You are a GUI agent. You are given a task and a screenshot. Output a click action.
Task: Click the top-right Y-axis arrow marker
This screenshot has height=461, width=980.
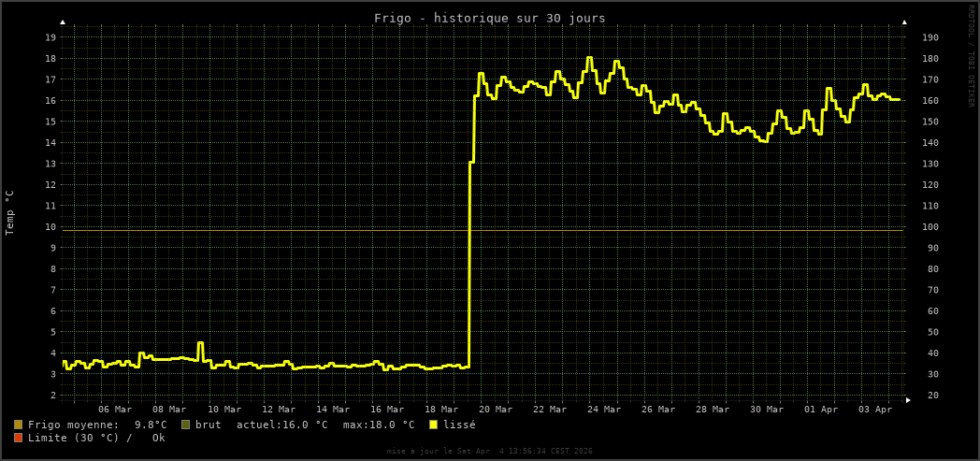click(x=904, y=22)
